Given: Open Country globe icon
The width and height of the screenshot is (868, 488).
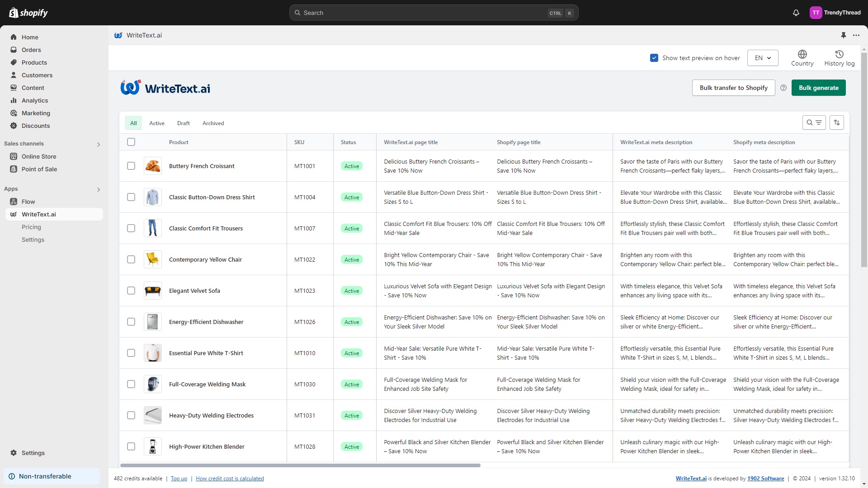Looking at the screenshot, I should coord(802,58).
